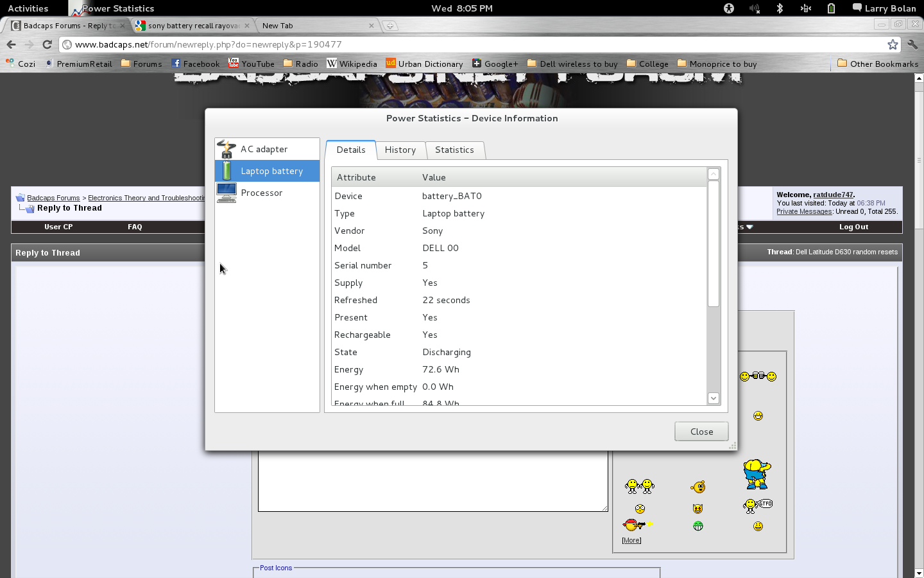Image resolution: width=924 pixels, height=578 pixels.
Task: Select the battery_BAT0 device value
Action: 452,196
